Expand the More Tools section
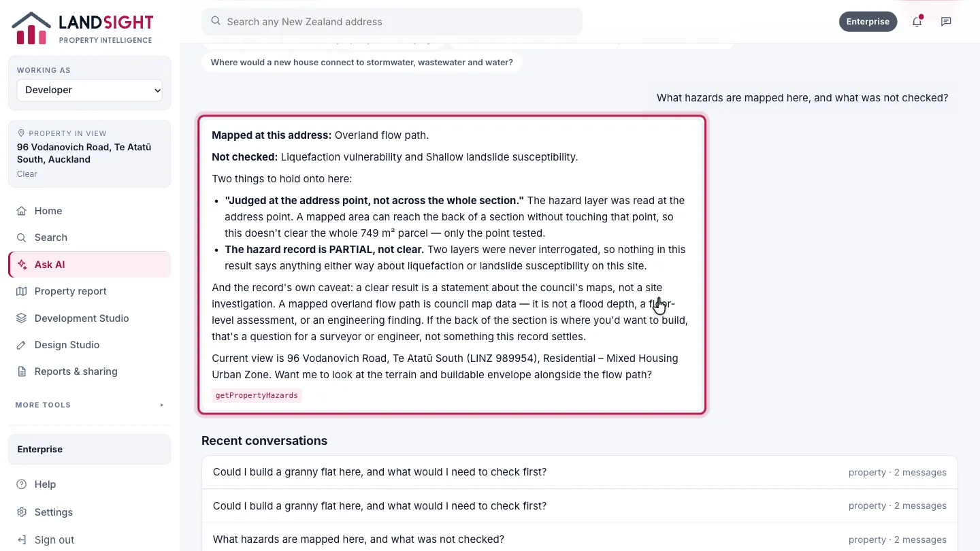The height and width of the screenshot is (551, 980). [x=90, y=405]
